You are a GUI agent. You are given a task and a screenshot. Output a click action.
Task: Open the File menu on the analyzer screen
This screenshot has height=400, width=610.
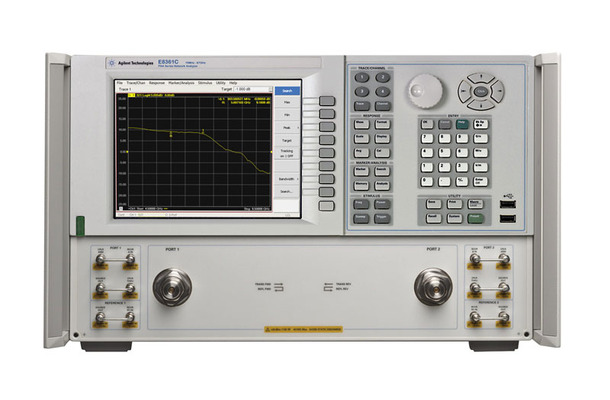(x=120, y=83)
